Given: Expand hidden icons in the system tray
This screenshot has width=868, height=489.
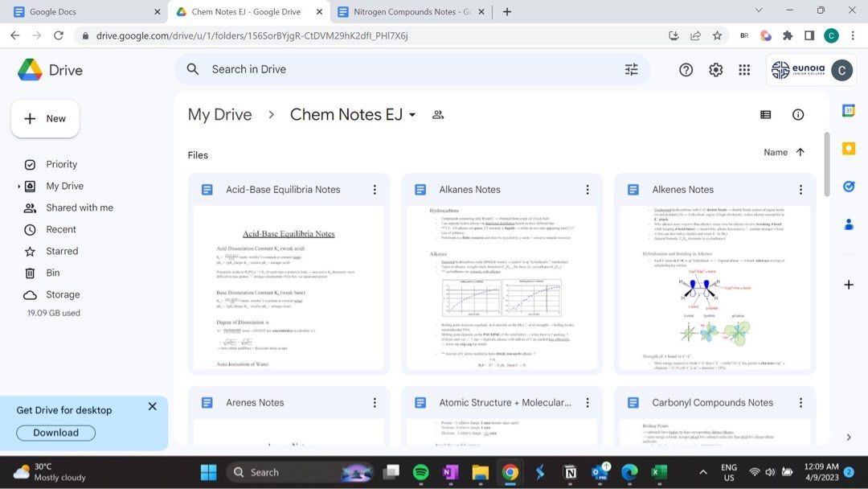Looking at the screenshot, I should 702,472.
